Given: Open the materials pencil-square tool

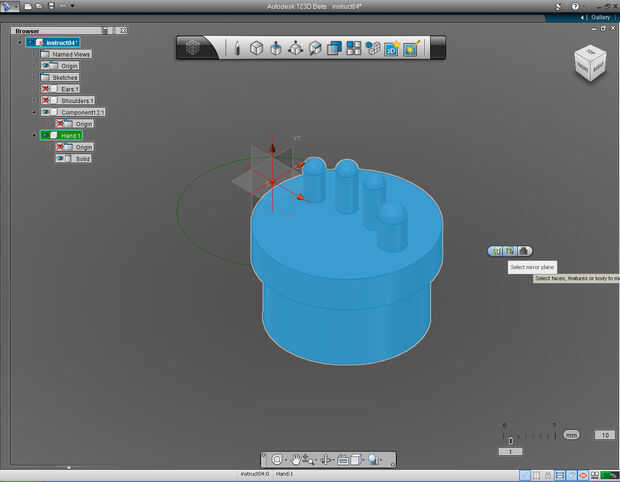Looking at the screenshot, I should pyautogui.click(x=411, y=48).
